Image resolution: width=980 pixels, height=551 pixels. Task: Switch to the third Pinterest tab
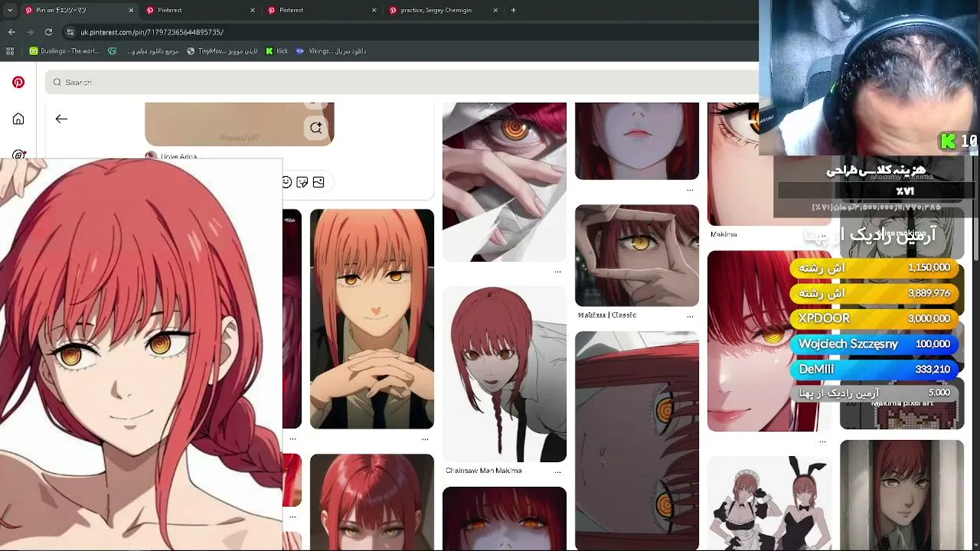click(322, 10)
